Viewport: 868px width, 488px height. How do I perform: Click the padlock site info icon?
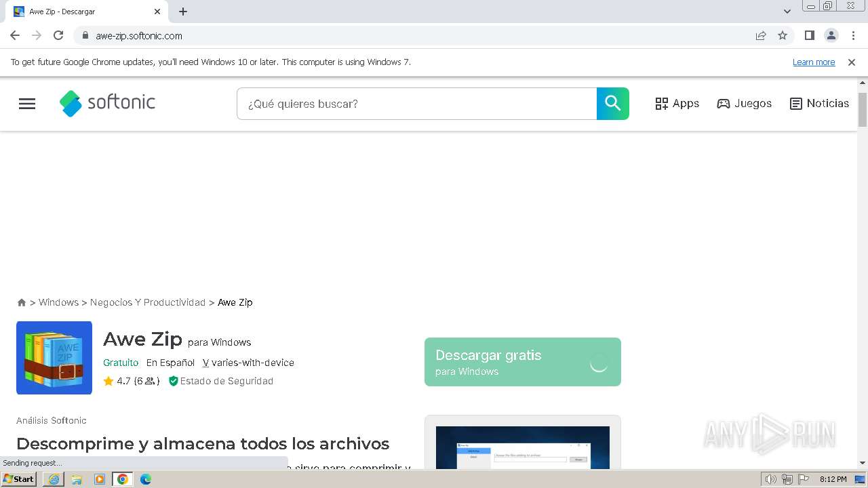tap(85, 35)
